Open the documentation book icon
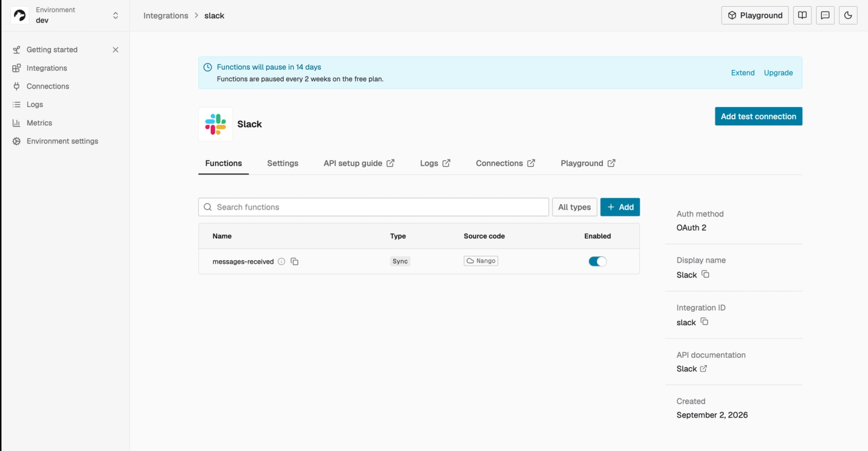This screenshot has width=868, height=451. 802,15
